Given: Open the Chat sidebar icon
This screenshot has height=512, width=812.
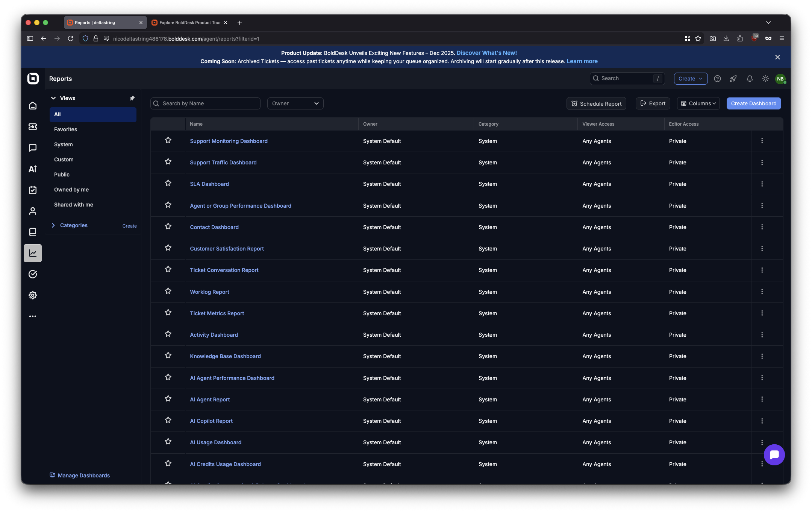Looking at the screenshot, I should [x=33, y=148].
